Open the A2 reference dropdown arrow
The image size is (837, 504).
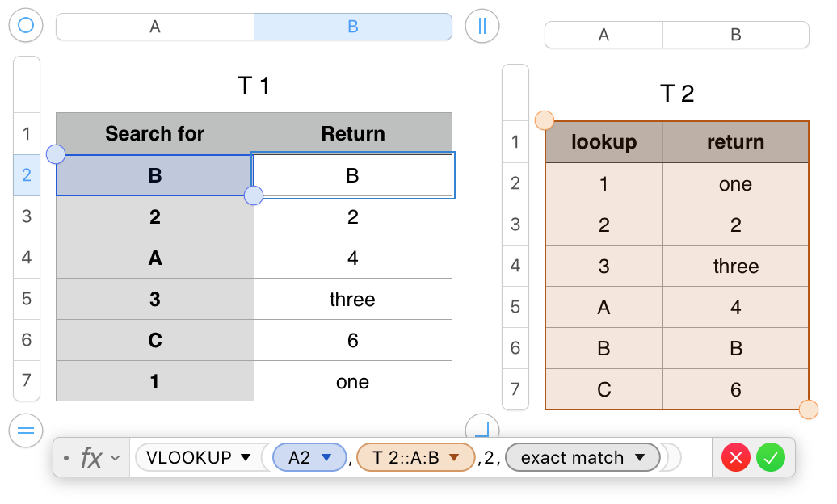pyautogui.click(x=326, y=458)
